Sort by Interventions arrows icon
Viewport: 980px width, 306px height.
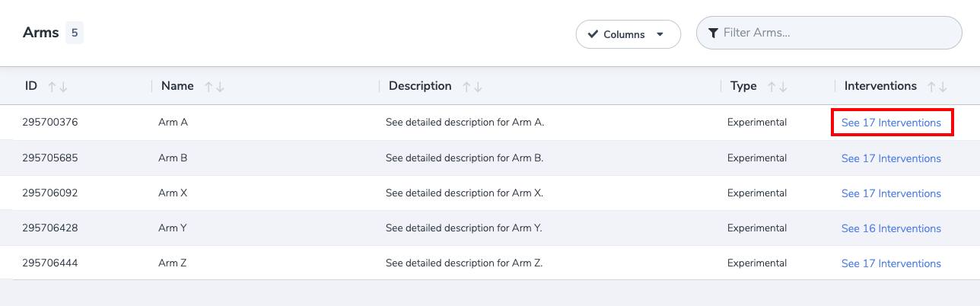click(937, 87)
